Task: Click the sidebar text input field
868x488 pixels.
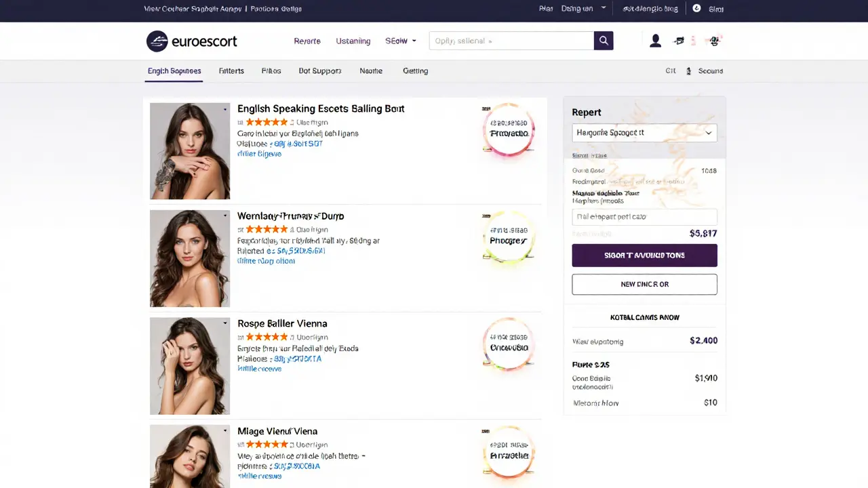Action: tap(644, 216)
